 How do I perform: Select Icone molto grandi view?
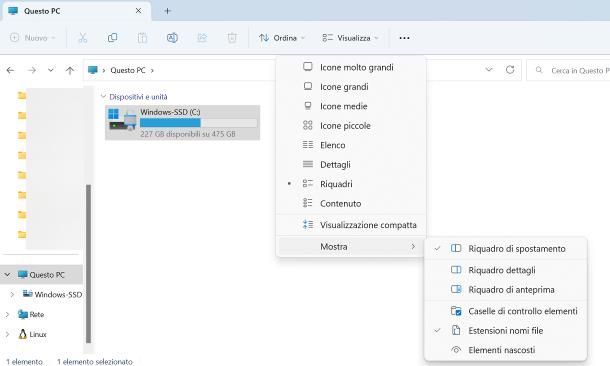(351, 67)
